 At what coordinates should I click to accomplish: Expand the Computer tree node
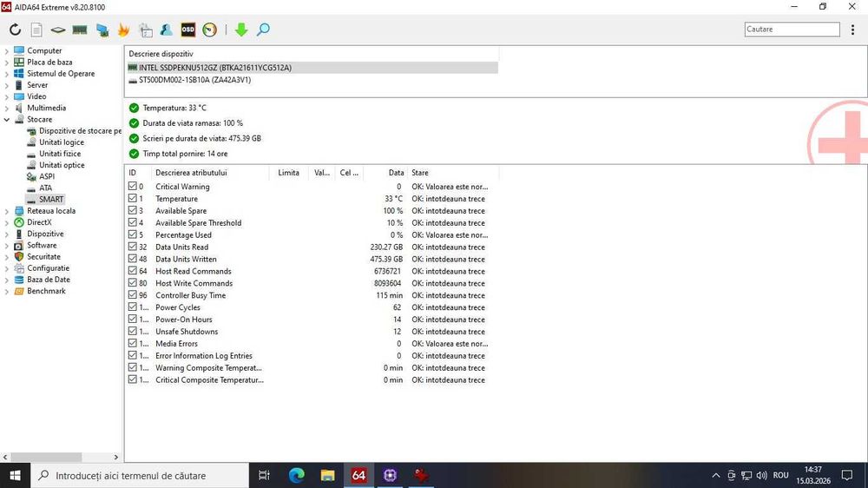click(7, 51)
